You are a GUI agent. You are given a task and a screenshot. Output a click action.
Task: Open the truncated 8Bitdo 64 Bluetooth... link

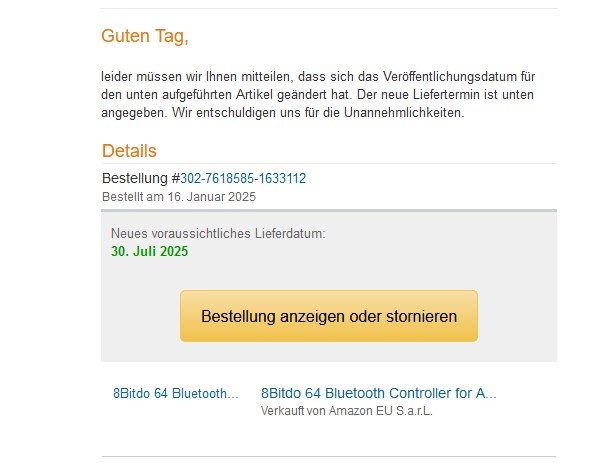coord(176,394)
